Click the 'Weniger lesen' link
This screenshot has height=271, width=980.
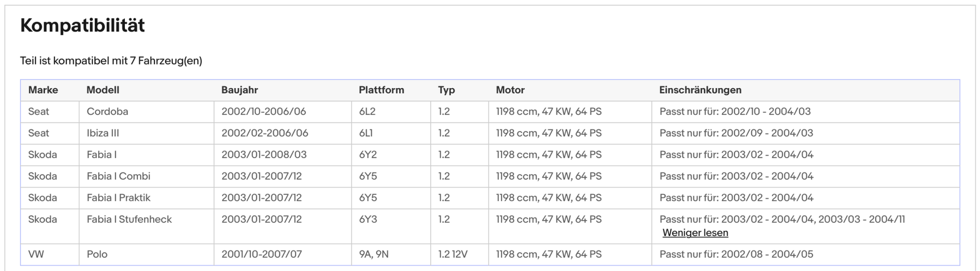tap(695, 233)
